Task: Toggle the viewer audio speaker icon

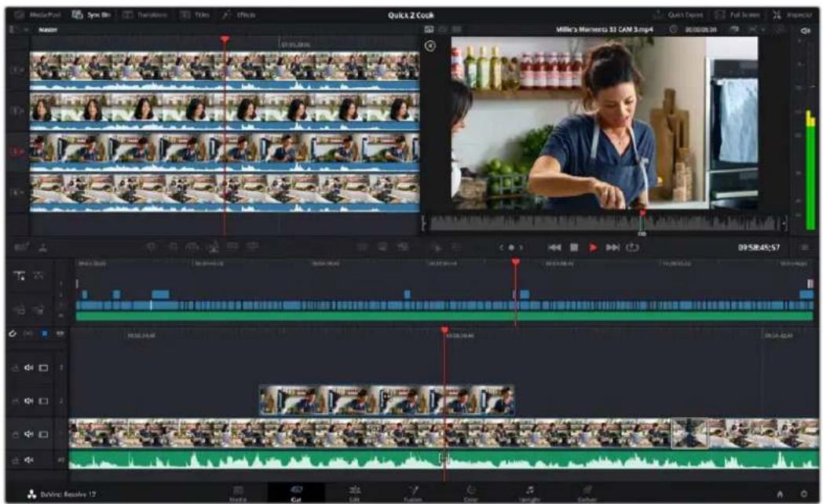Action: [805, 31]
